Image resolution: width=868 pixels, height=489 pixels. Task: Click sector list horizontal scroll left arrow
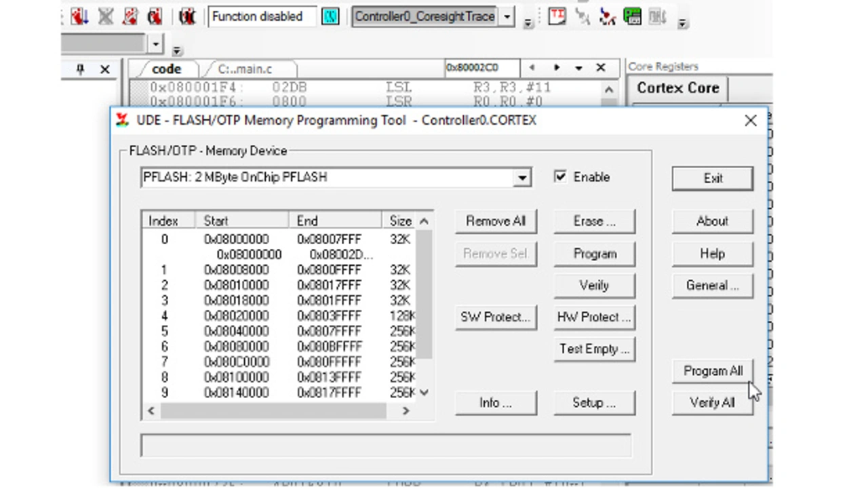tap(151, 410)
